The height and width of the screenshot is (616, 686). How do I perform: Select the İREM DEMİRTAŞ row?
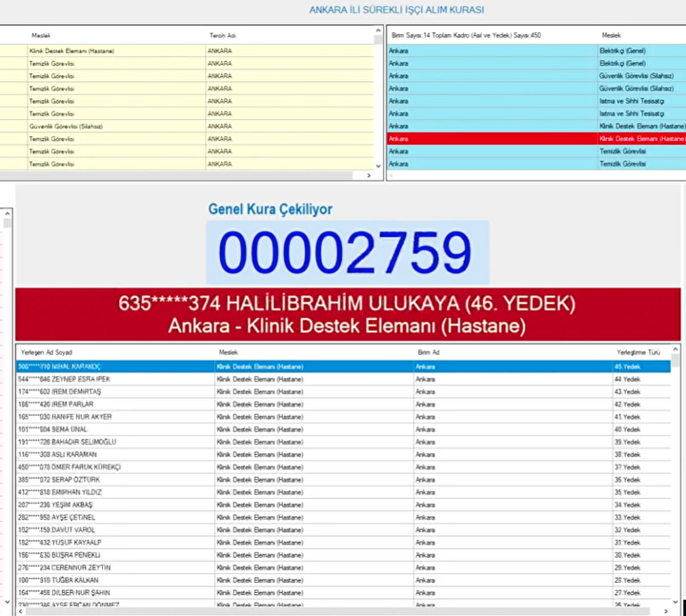pos(343,391)
